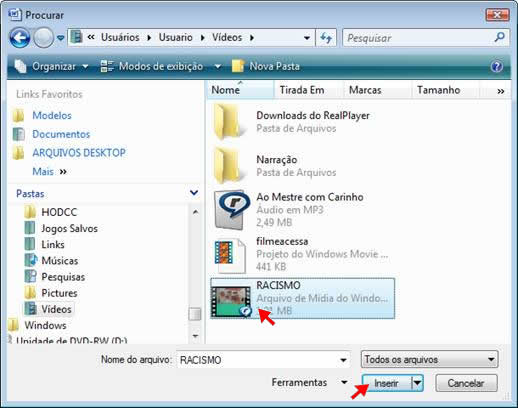518x408 pixels.
Task: Click the Ao Mestre com Carinho file name
Action: pos(310,197)
